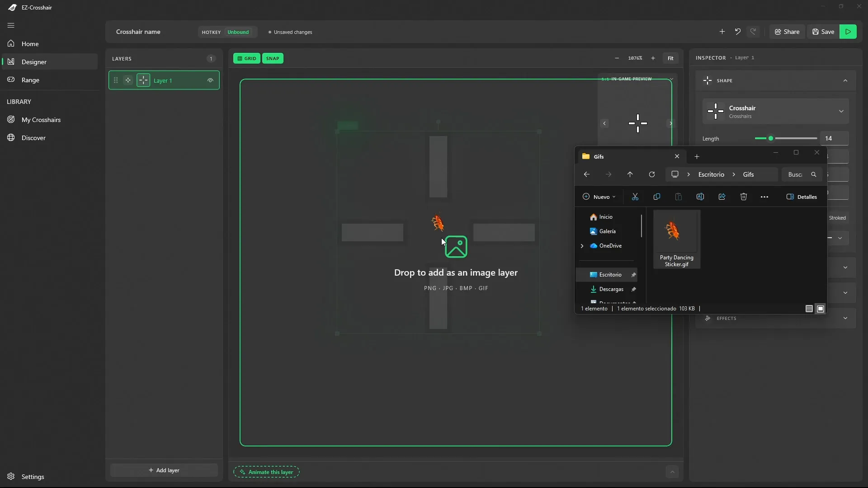Expand the bottom panel chevron

coord(672,472)
